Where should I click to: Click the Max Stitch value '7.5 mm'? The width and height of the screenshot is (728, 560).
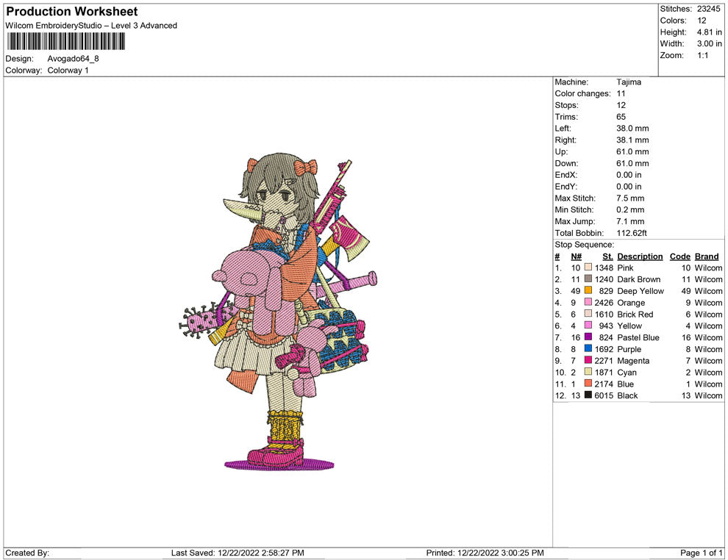(630, 198)
